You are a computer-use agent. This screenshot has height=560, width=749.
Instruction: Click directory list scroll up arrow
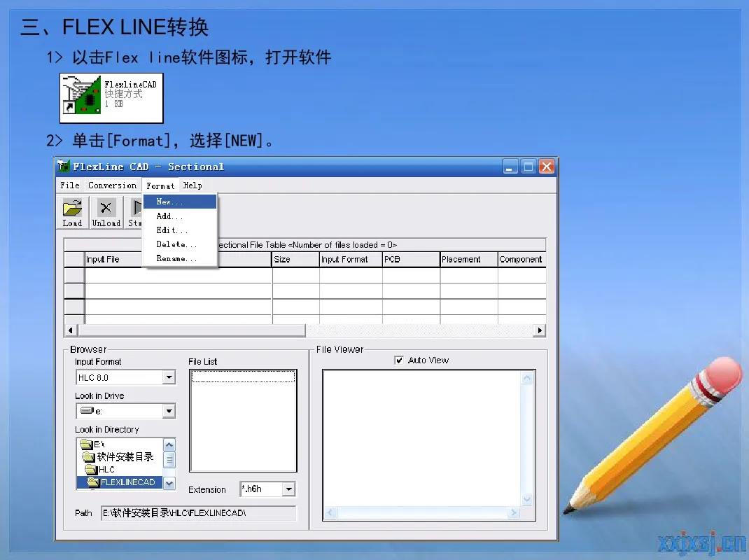pos(169,444)
